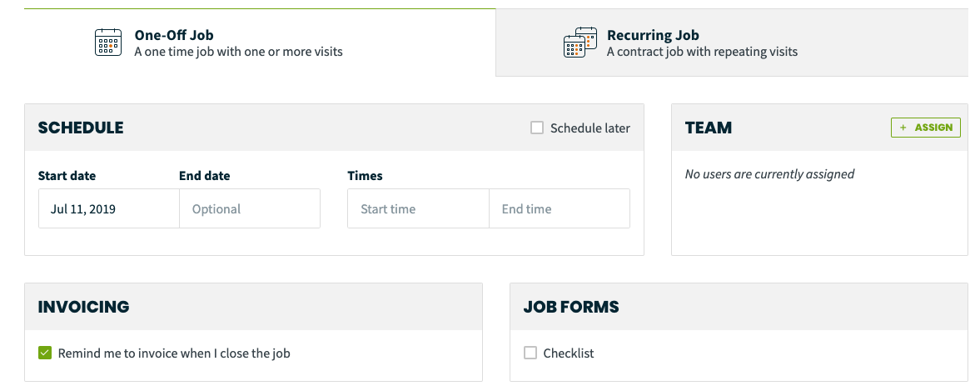980x386 pixels.
Task: Open the Start time selector
Action: click(418, 209)
